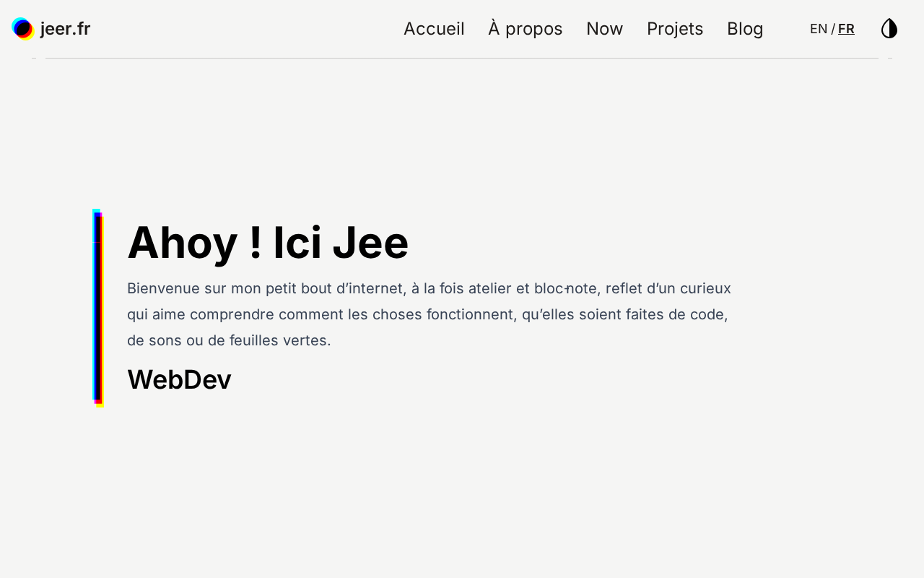Switch the language to EN
The height and width of the screenshot is (578, 924).
819,29
